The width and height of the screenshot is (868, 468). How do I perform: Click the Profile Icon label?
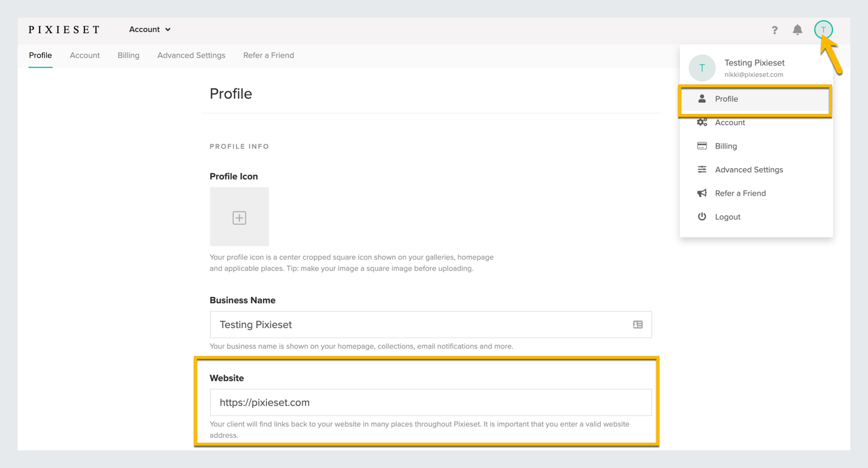click(234, 176)
